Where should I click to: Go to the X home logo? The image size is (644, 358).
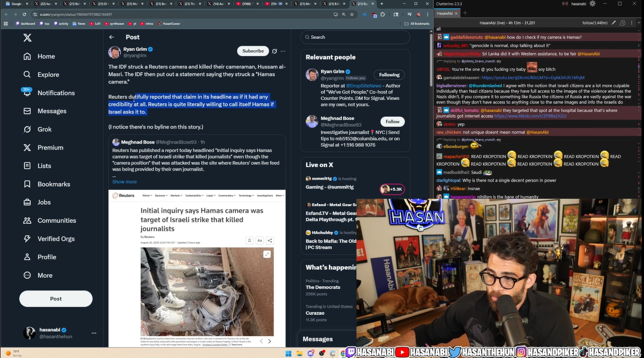[x=28, y=38]
